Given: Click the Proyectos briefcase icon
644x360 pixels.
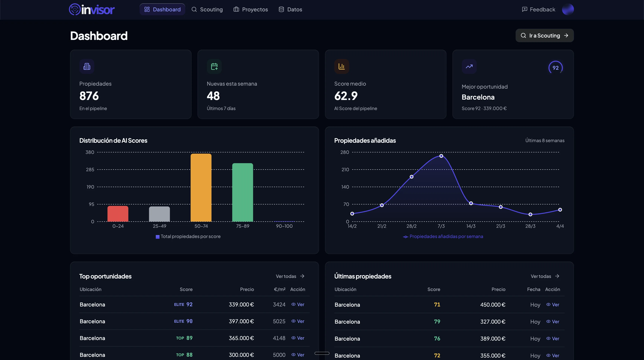Looking at the screenshot, I should tap(236, 9).
